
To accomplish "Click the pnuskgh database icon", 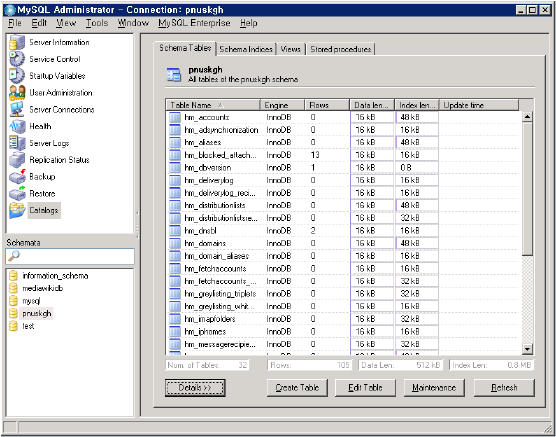I will coord(13,314).
